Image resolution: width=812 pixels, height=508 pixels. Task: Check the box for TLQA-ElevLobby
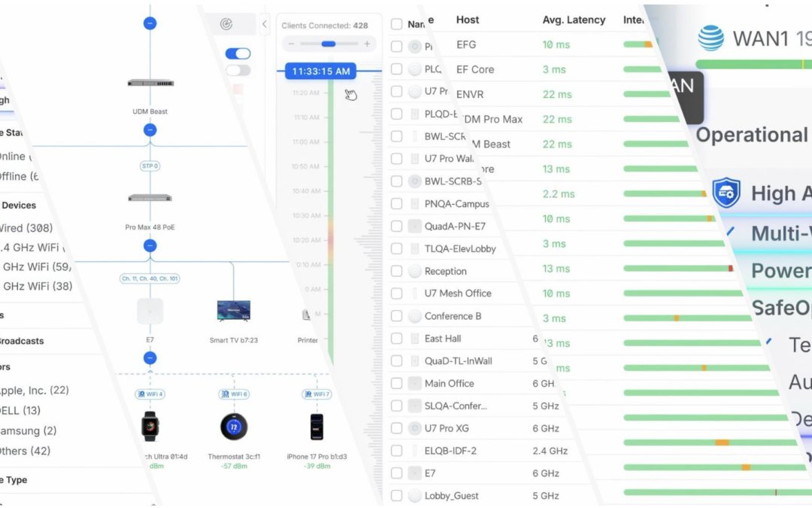click(397, 249)
